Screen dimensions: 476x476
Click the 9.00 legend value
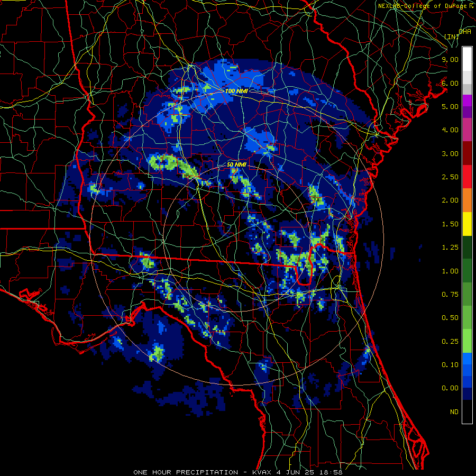point(450,59)
